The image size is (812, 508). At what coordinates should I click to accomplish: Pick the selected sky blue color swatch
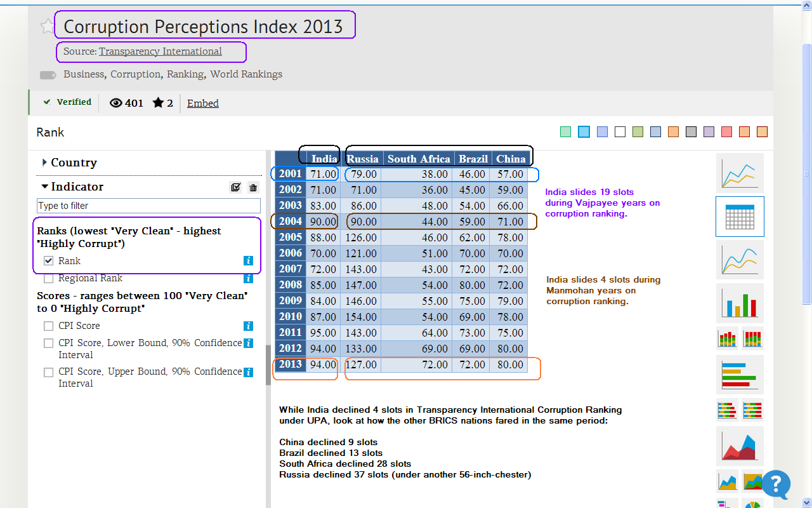click(x=584, y=132)
